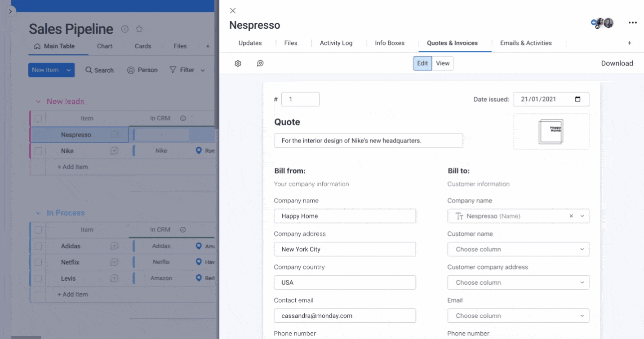Download the quote
This screenshot has width=644, height=339.
coord(617,63)
